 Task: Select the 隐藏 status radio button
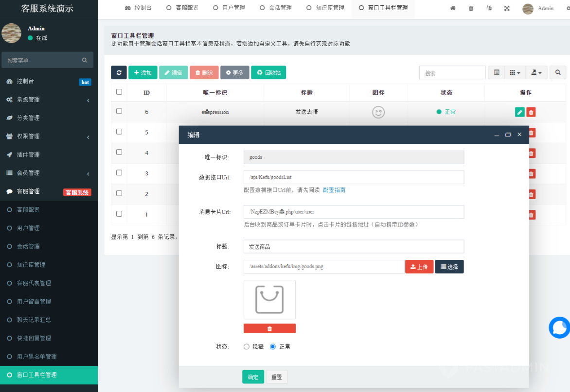(246, 346)
